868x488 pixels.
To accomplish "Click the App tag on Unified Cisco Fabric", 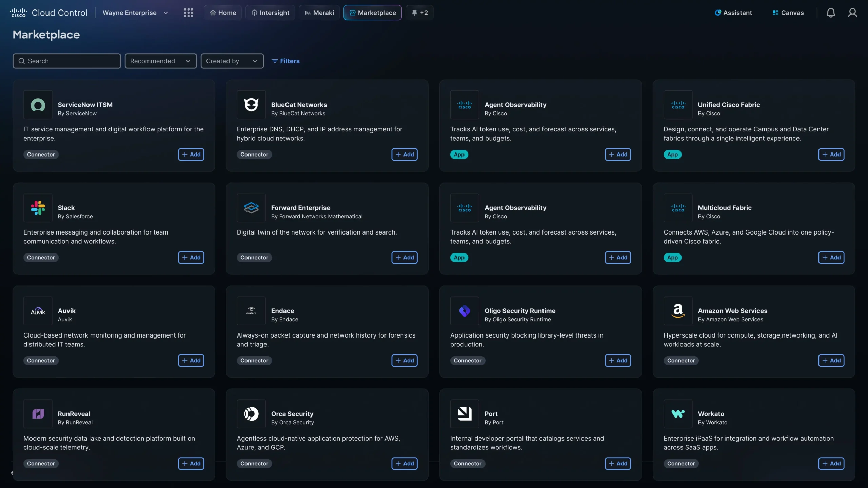I will point(672,155).
